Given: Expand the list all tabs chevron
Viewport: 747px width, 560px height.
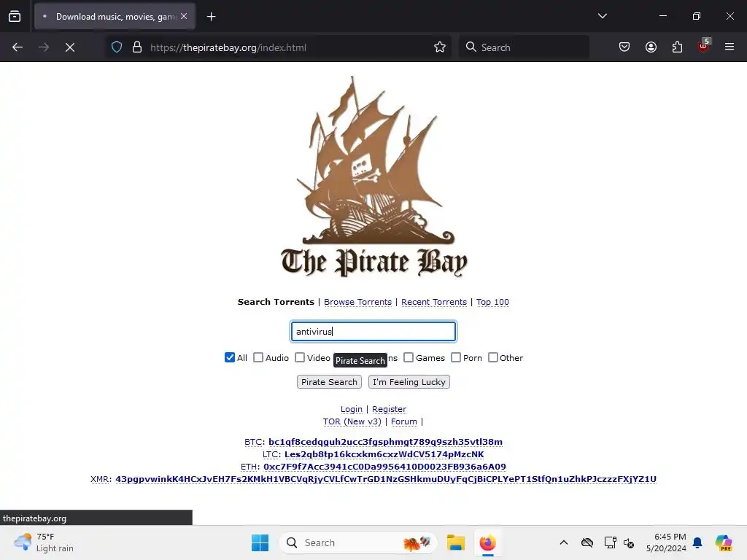Looking at the screenshot, I should 602,16.
